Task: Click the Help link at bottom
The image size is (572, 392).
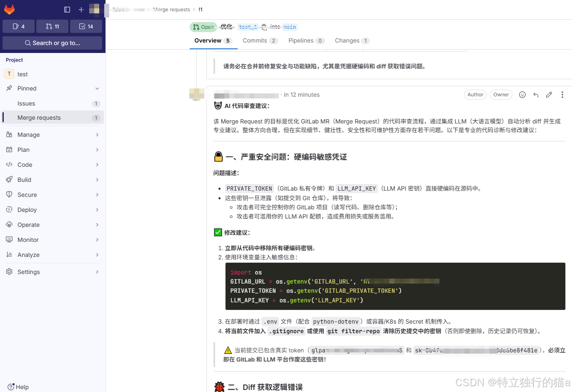Action: [x=18, y=387]
